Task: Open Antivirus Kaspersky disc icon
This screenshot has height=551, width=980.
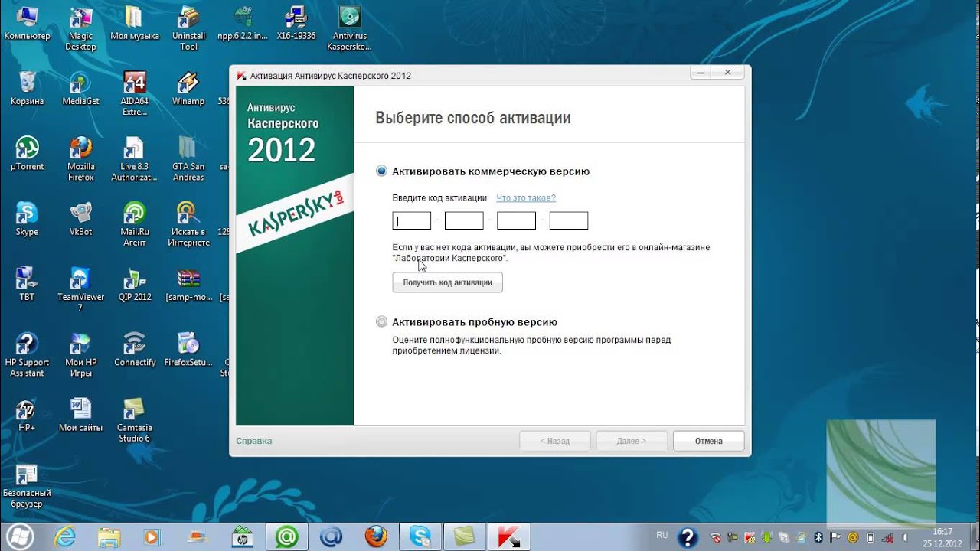Action: [349, 29]
